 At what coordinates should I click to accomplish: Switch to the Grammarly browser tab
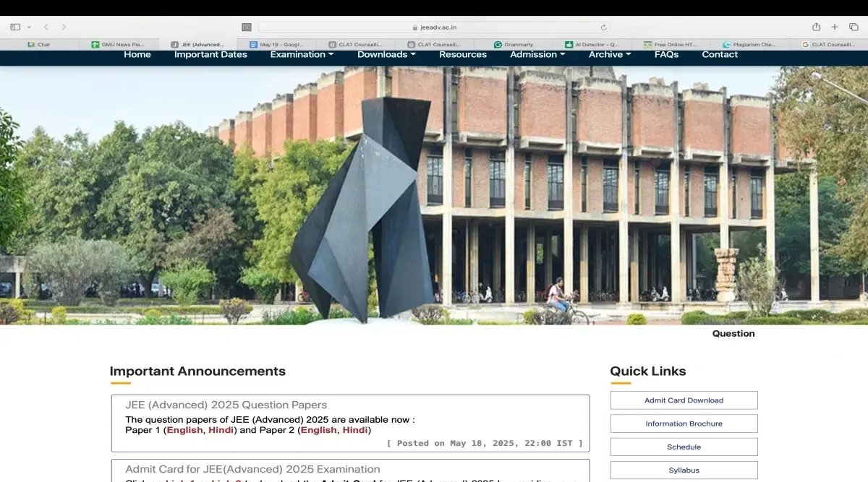coord(514,44)
